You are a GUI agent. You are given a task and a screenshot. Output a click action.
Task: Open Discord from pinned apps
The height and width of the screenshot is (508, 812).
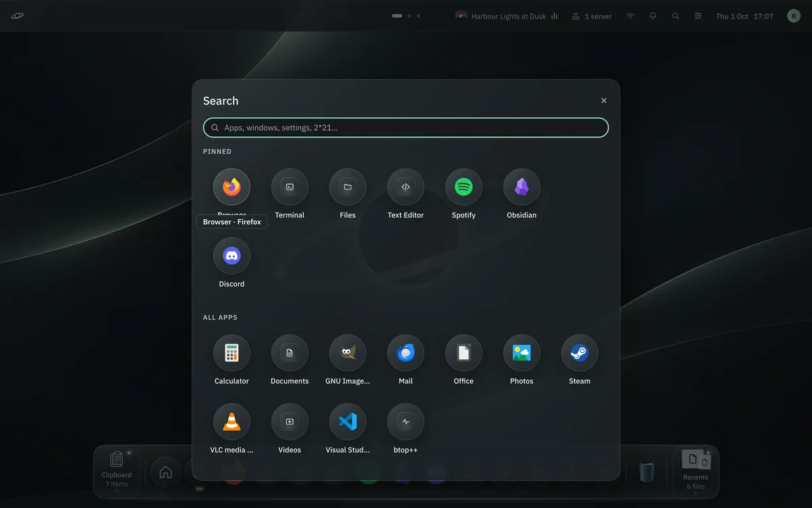pyautogui.click(x=231, y=256)
